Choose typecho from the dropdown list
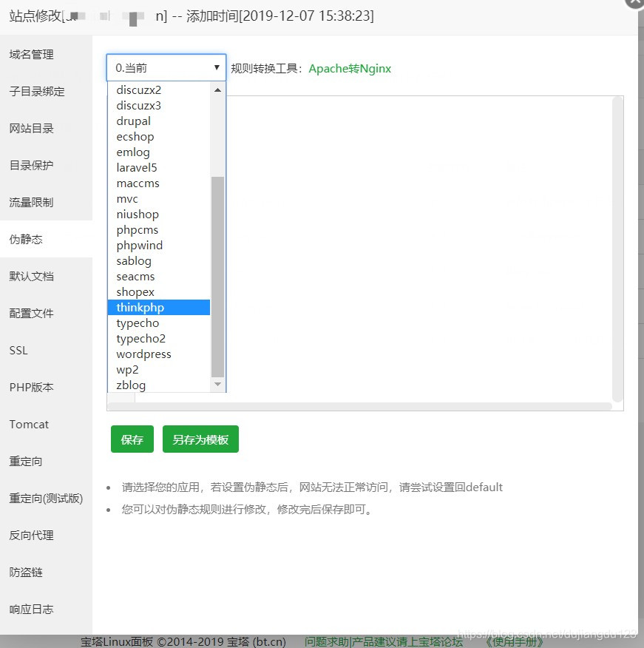644x648 pixels. (138, 323)
